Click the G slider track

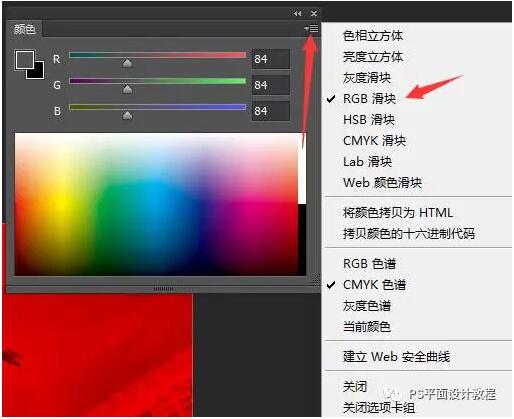157,81
